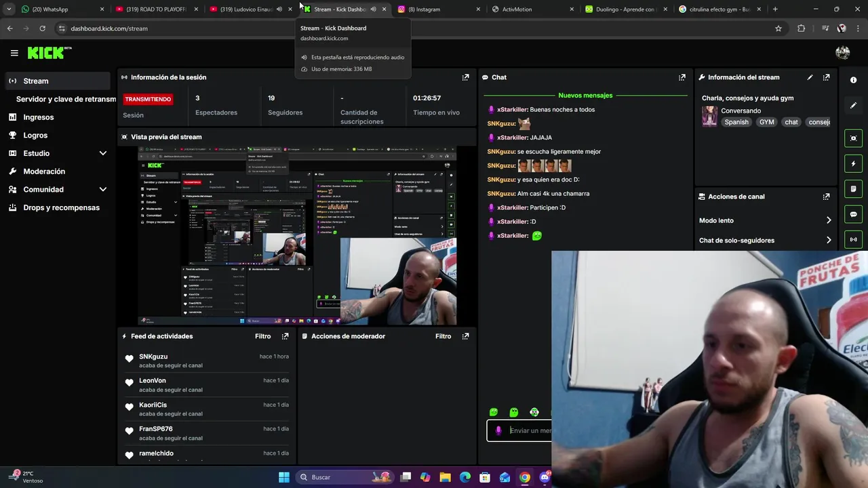Go to Logros in the sidebar

(35, 136)
